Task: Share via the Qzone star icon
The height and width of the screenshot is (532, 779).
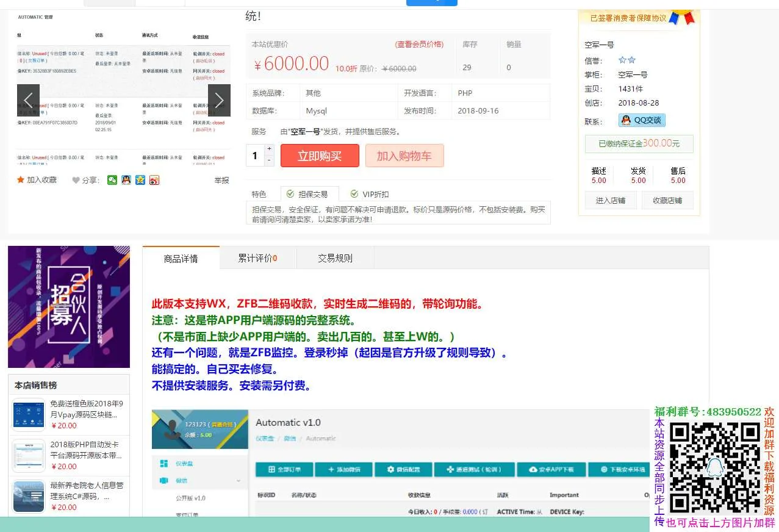Action: 140,180
